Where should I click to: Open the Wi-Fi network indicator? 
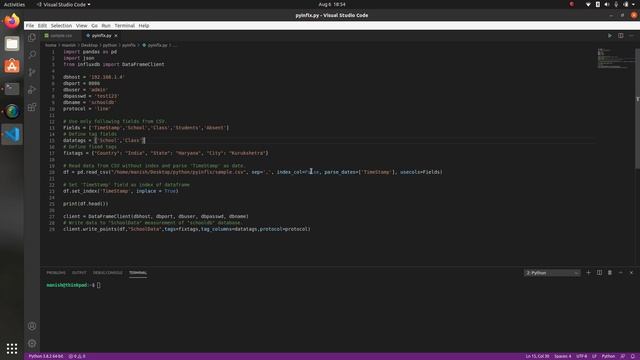coord(588,4)
